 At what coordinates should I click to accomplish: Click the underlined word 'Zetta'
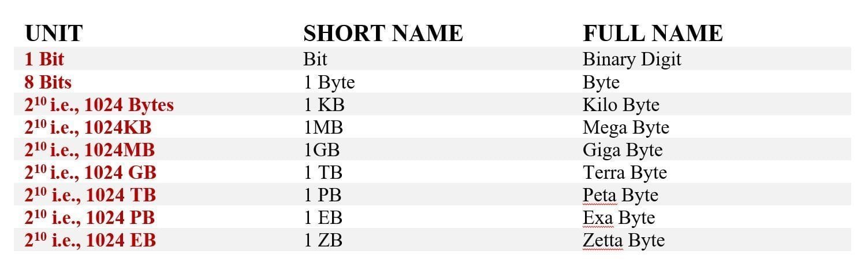[x=601, y=240]
